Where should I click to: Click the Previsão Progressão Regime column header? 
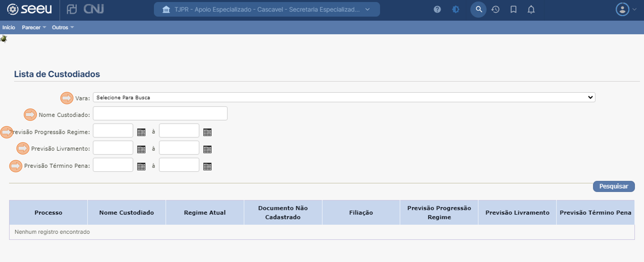pos(439,213)
